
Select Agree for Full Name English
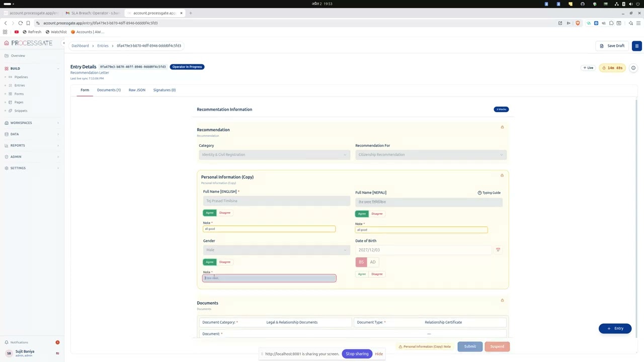210,213
